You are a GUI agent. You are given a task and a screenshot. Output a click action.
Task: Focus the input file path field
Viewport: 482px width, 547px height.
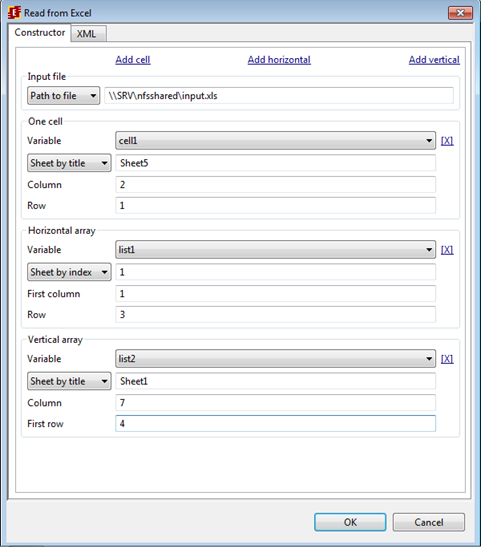click(279, 96)
